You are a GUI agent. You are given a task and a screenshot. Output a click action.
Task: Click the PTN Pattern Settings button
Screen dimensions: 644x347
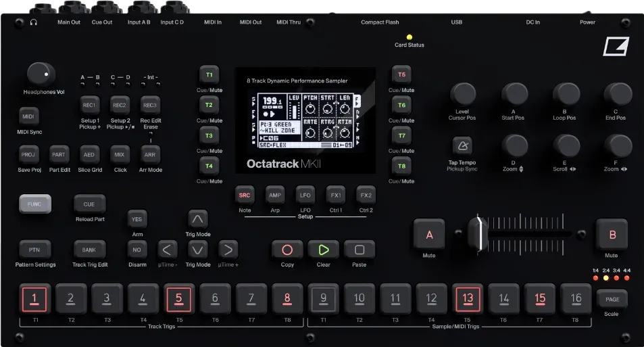pos(35,250)
